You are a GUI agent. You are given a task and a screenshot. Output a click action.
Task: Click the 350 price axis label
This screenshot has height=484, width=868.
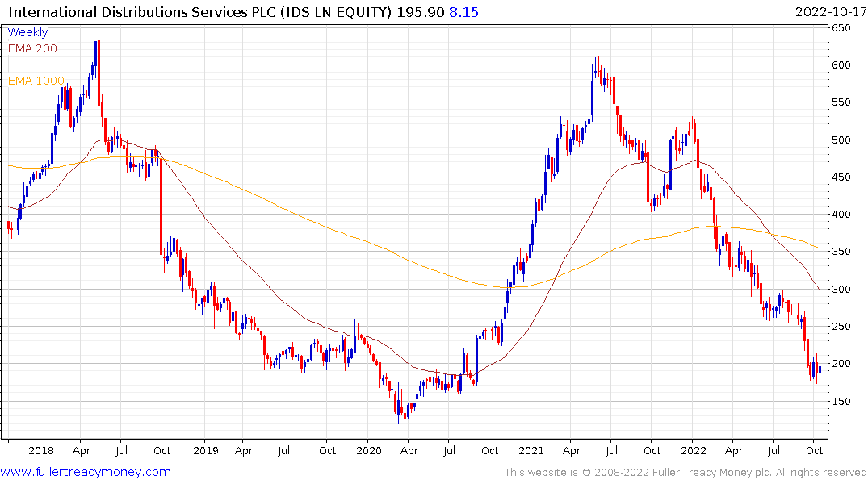[841, 251]
